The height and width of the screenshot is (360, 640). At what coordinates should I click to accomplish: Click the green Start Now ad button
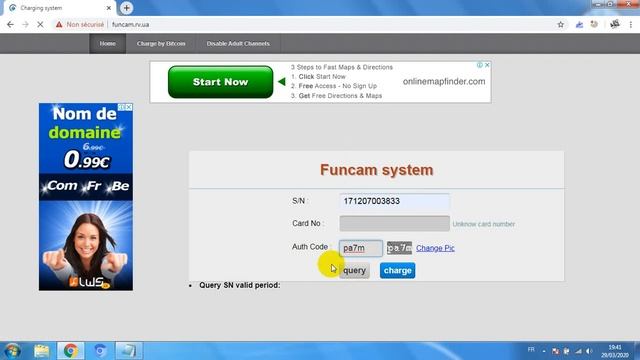pos(220,82)
